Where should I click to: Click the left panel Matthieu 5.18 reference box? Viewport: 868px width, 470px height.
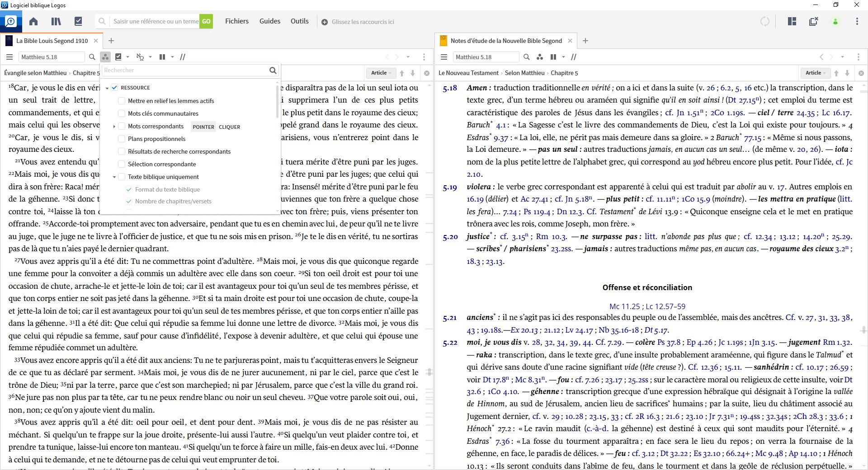coord(52,57)
